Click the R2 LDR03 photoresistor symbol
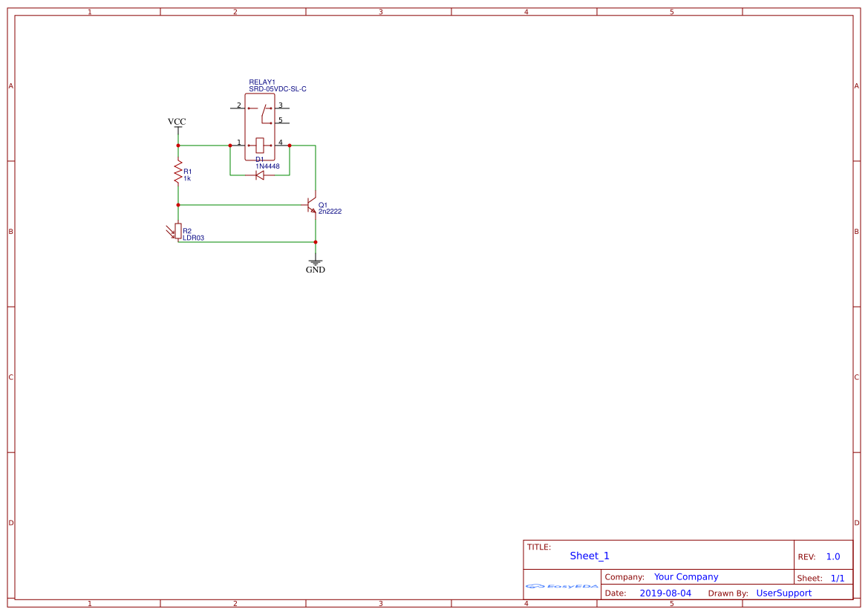 [177, 231]
